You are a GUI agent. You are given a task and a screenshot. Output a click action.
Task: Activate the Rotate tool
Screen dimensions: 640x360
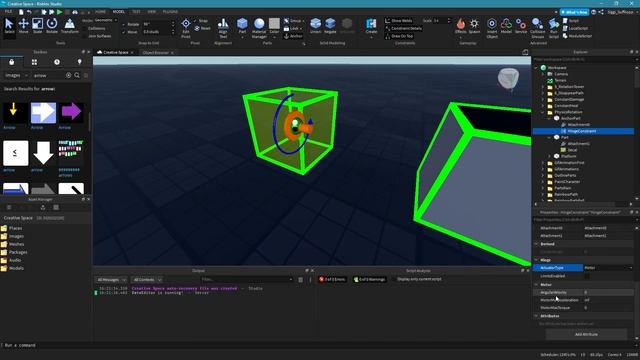coord(52,26)
